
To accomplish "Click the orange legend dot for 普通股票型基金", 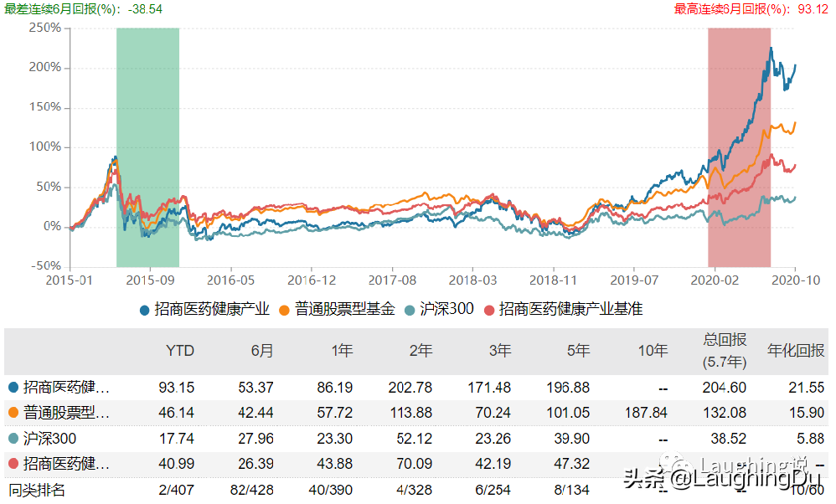I will [x=284, y=310].
